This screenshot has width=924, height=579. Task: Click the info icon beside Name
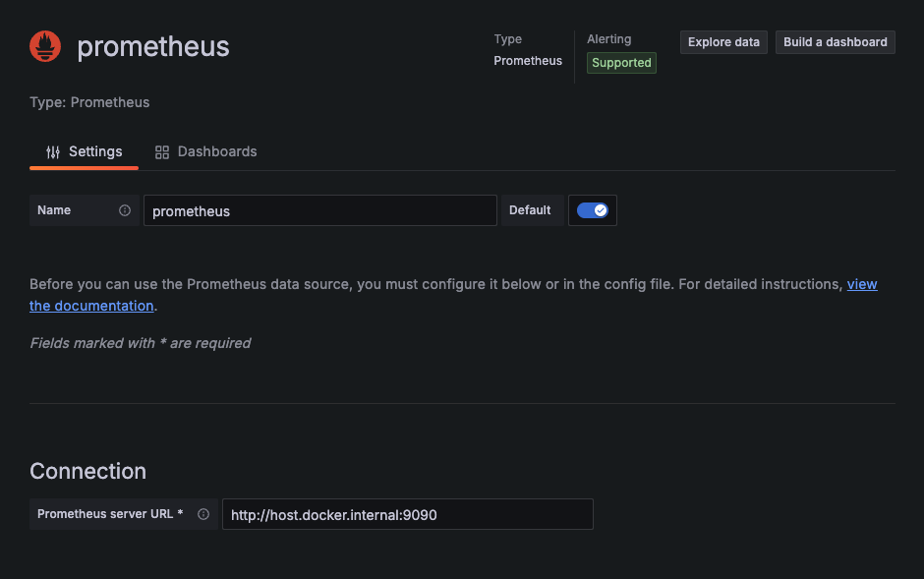pyautogui.click(x=125, y=210)
